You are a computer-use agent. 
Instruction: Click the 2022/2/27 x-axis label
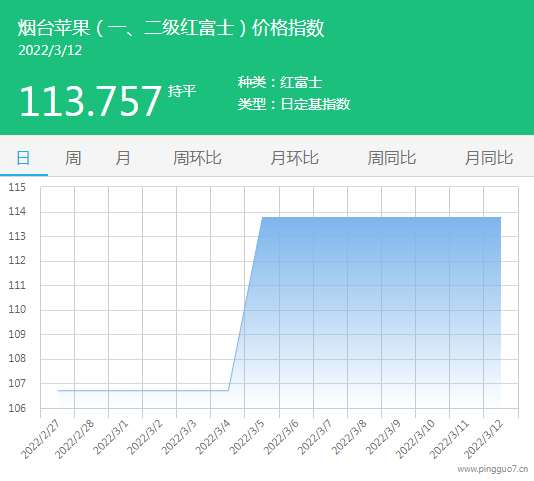(x=40, y=440)
